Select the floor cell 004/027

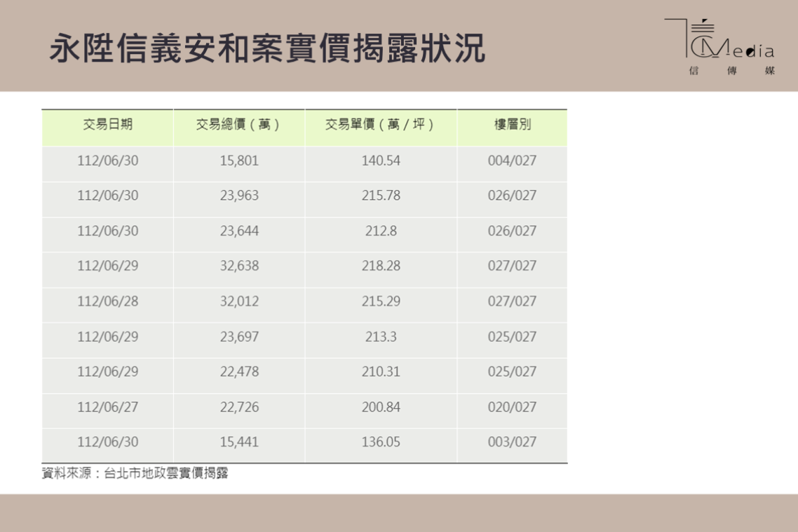tap(512, 161)
